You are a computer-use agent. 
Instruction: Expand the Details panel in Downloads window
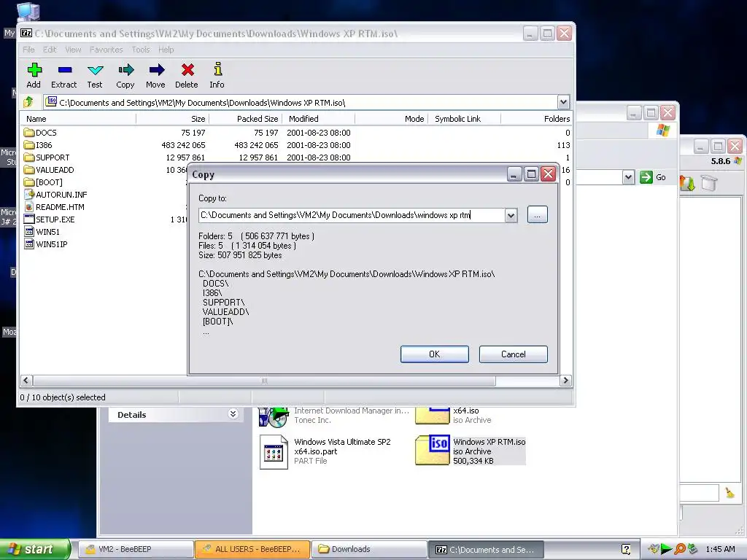pos(233,414)
